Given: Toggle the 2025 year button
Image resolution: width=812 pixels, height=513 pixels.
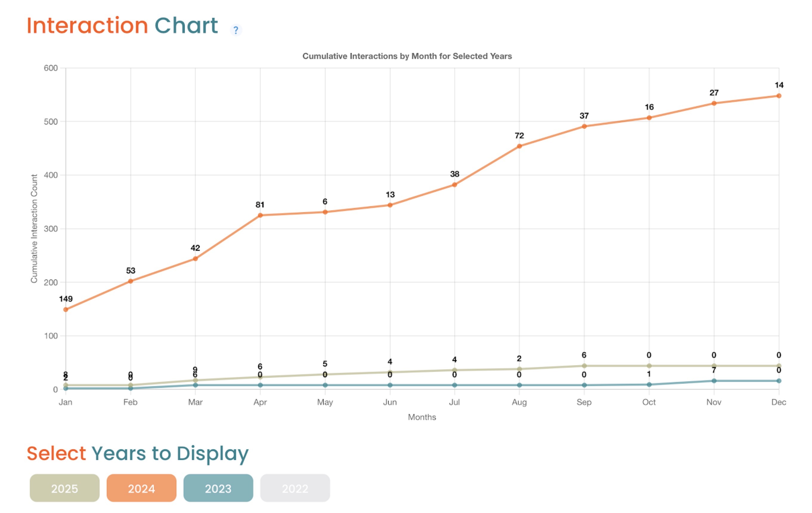Looking at the screenshot, I should pos(64,488).
